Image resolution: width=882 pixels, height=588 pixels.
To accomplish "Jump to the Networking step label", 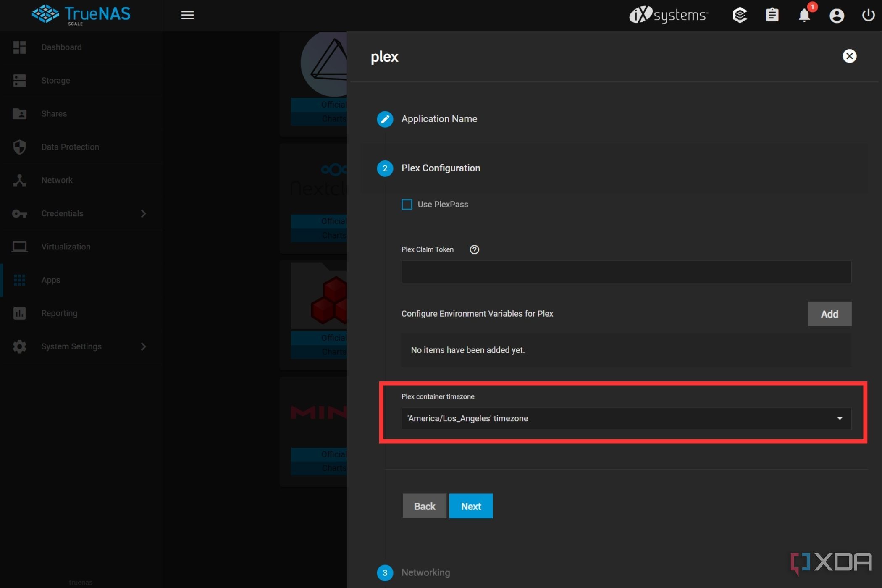I will pos(425,572).
